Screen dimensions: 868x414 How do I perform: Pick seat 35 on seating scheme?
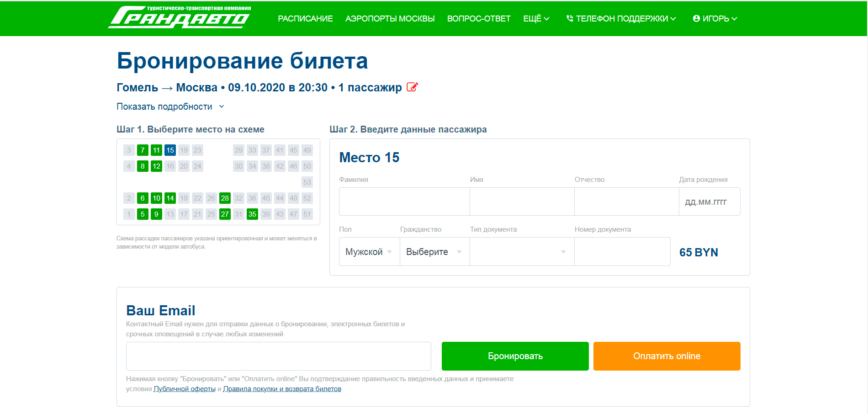pyautogui.click(x=252, y=214)
